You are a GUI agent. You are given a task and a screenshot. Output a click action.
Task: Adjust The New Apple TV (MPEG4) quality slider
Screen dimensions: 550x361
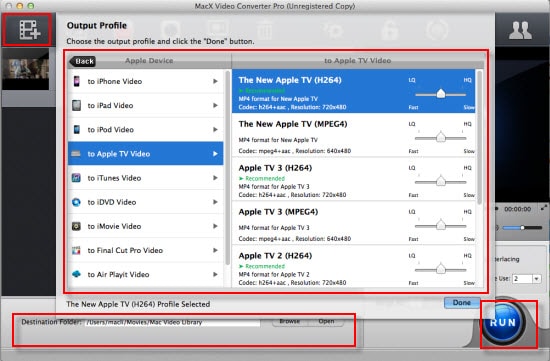coord(441,138)
